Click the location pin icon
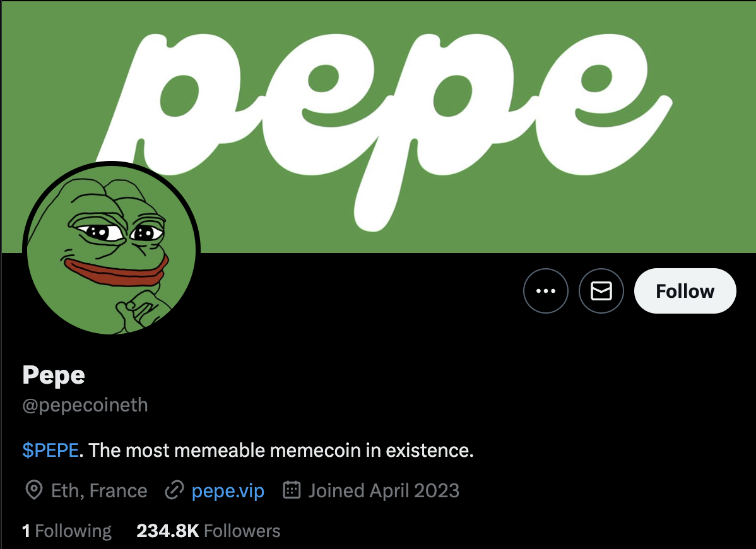The height and width of the screenshot is (549, 756). click(33, 490)
